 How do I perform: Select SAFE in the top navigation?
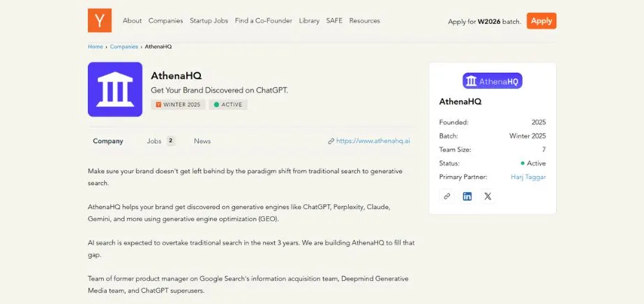[334, 20]
